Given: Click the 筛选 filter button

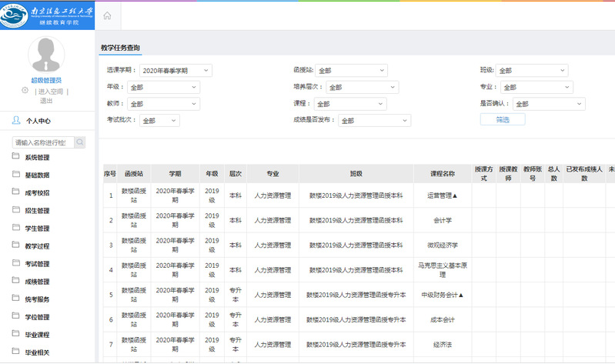Looking at the screenshot, I should coord(502,120).
